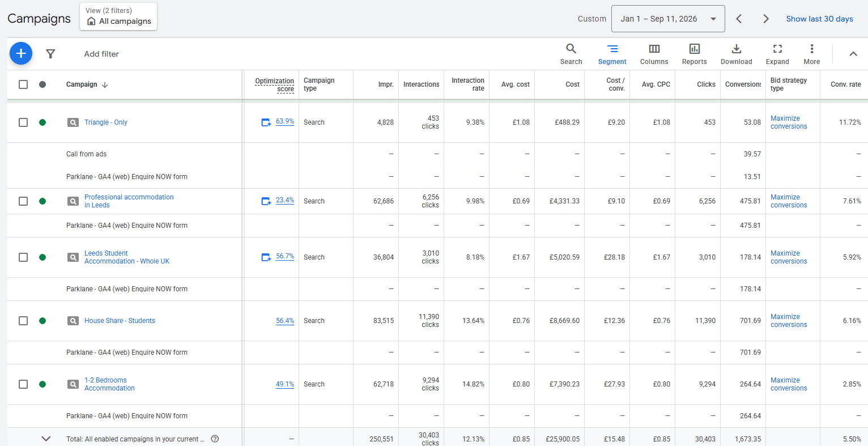This screenshot has height=446, width=868.
Task: Click the search campaign icon for Triangle - Only
Action: [73, 122]
